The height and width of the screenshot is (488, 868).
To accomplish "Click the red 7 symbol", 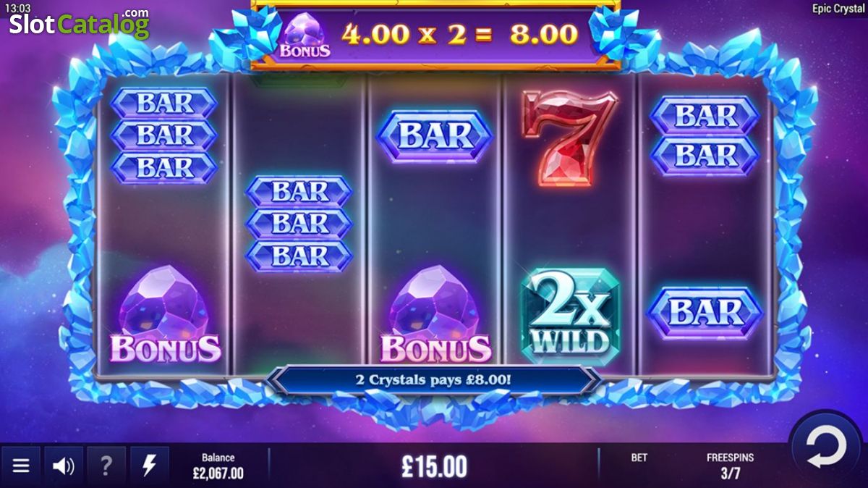I will (x=569, y=138).
